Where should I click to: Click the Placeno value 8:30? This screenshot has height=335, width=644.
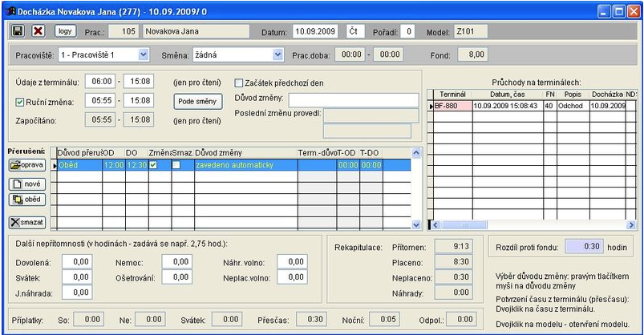(454, 262)
